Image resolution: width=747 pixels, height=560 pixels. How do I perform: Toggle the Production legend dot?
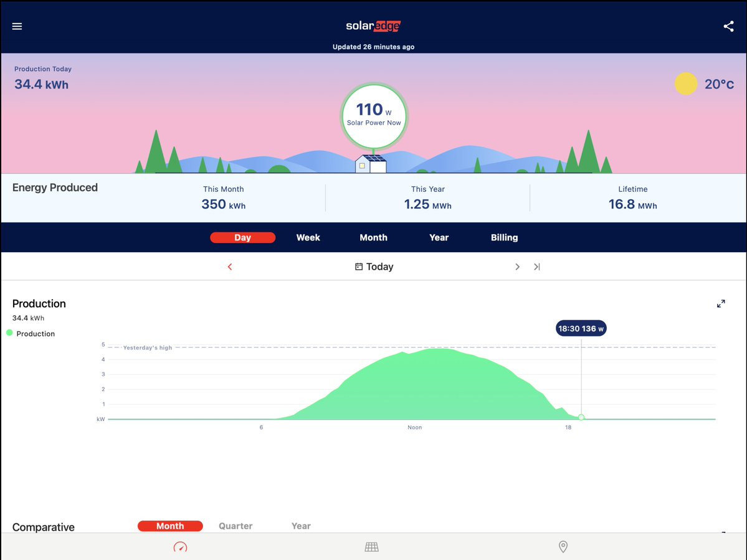9,333
